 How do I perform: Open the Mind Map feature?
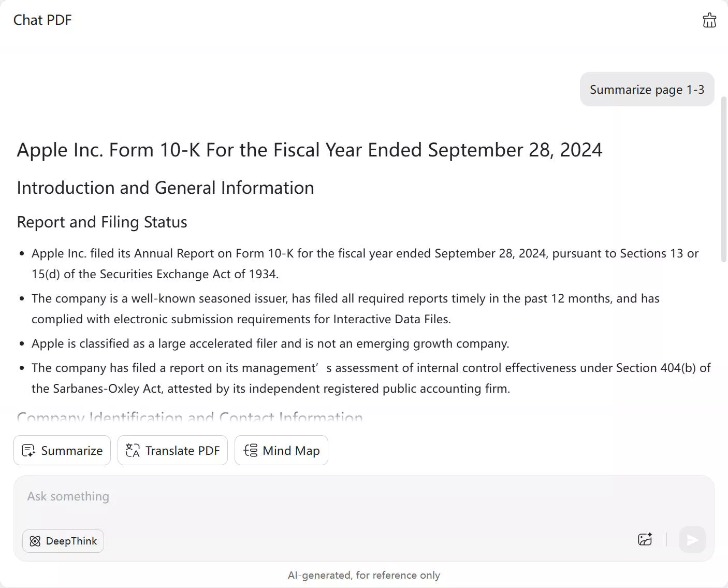[x=281, y=450]
